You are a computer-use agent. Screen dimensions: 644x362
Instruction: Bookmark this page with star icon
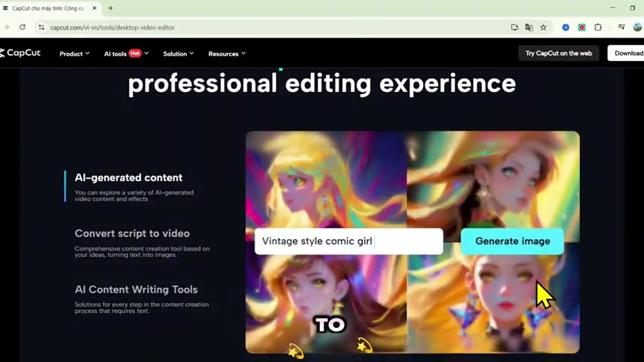coord(544,27)
